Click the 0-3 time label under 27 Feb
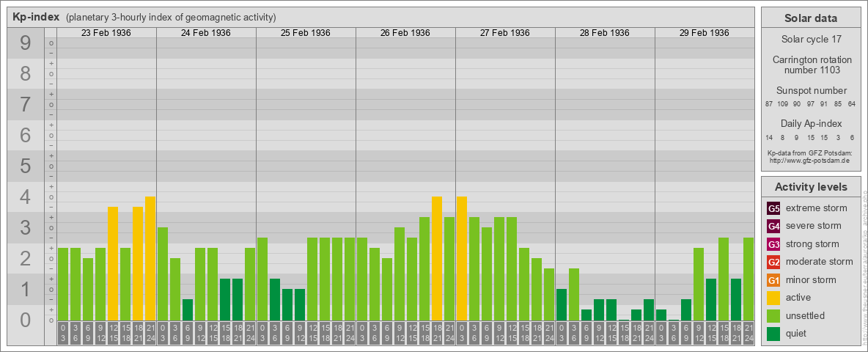The image size is (868, 352). [462, 333]
